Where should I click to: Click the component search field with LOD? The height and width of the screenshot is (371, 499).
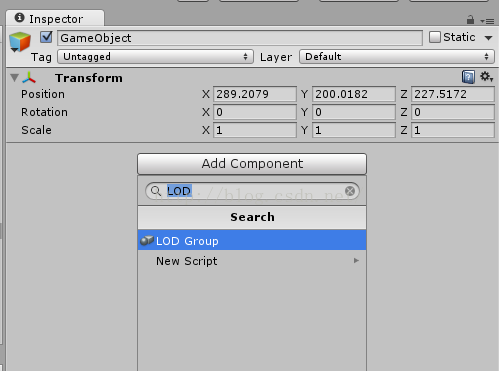tap(252, 191)
